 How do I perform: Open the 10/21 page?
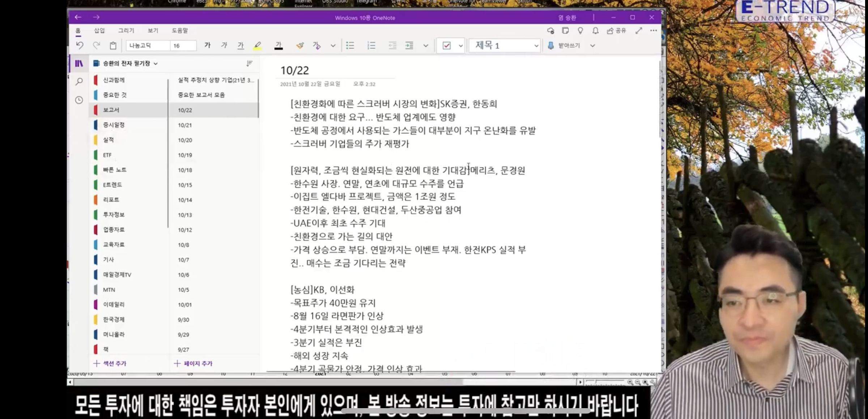pos(214,125)
